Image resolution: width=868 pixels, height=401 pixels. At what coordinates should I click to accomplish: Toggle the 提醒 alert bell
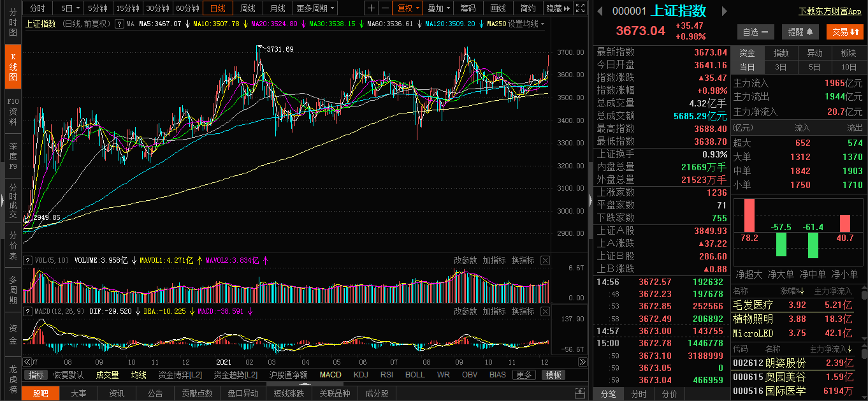(800, 32)
